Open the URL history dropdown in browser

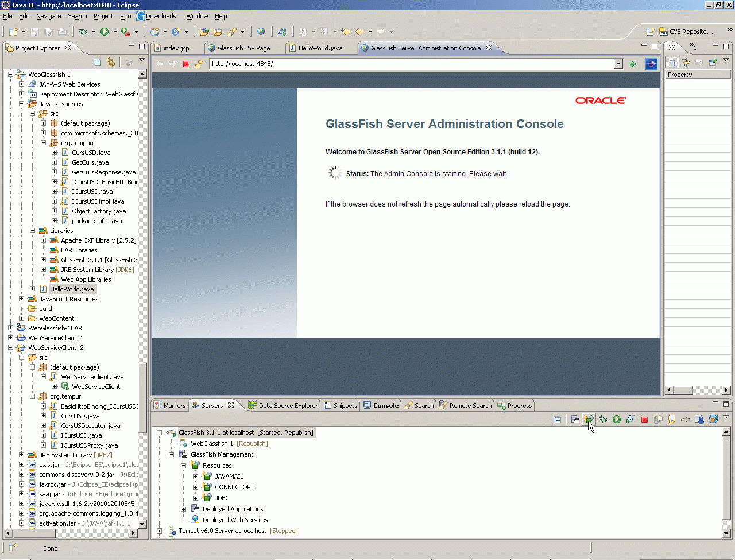tap(618, 64)
